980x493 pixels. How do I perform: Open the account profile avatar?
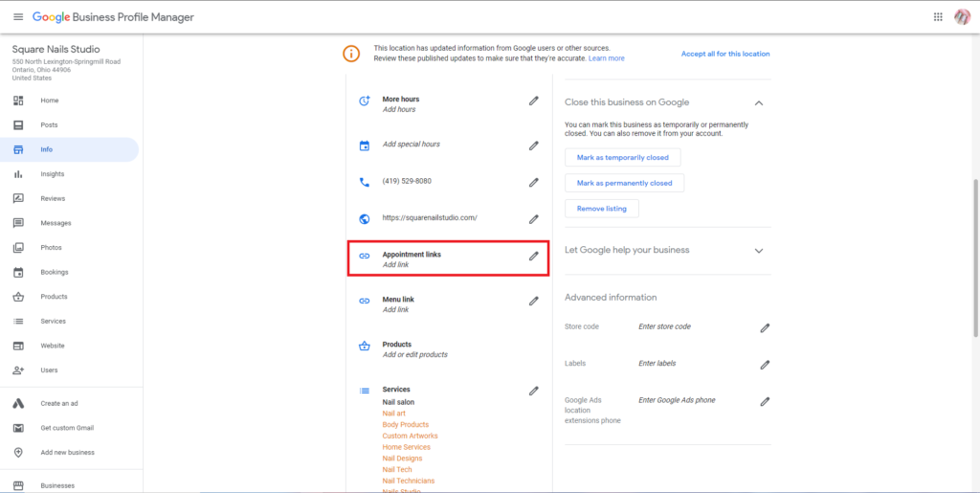coord(962,17)
